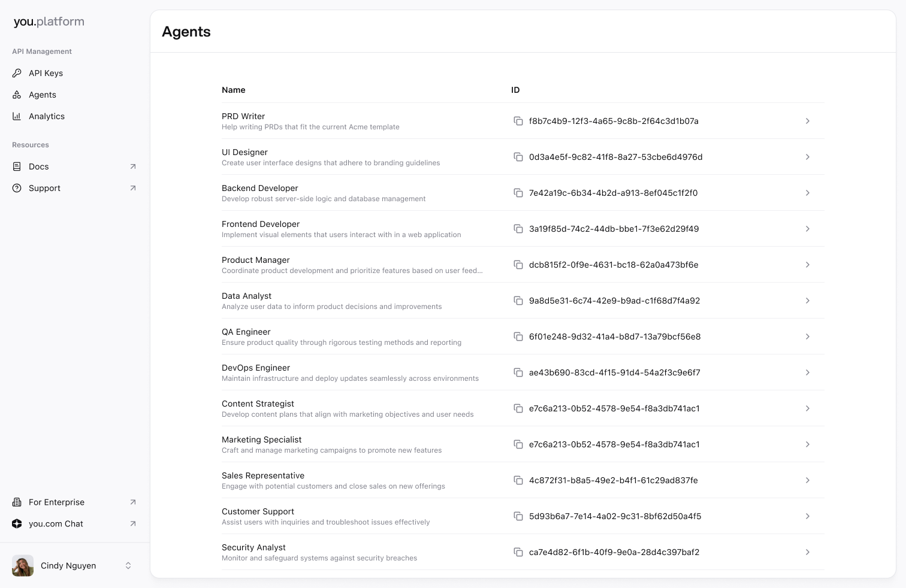Open account options next to Cindy Nguyen
This screenshot has width=906, height=588.
point(128,565)
